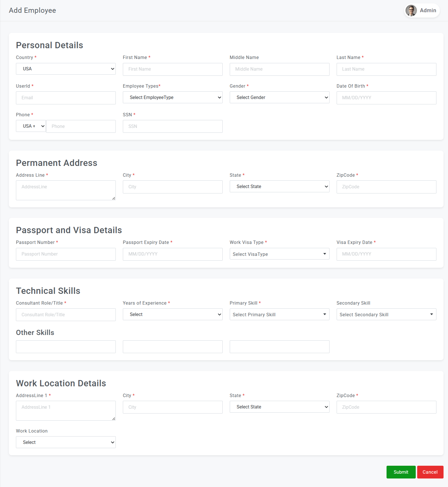Open the phone country code dropdown
Image resolution: width=448 pixels, height=487 pixels.
[31, 126]
